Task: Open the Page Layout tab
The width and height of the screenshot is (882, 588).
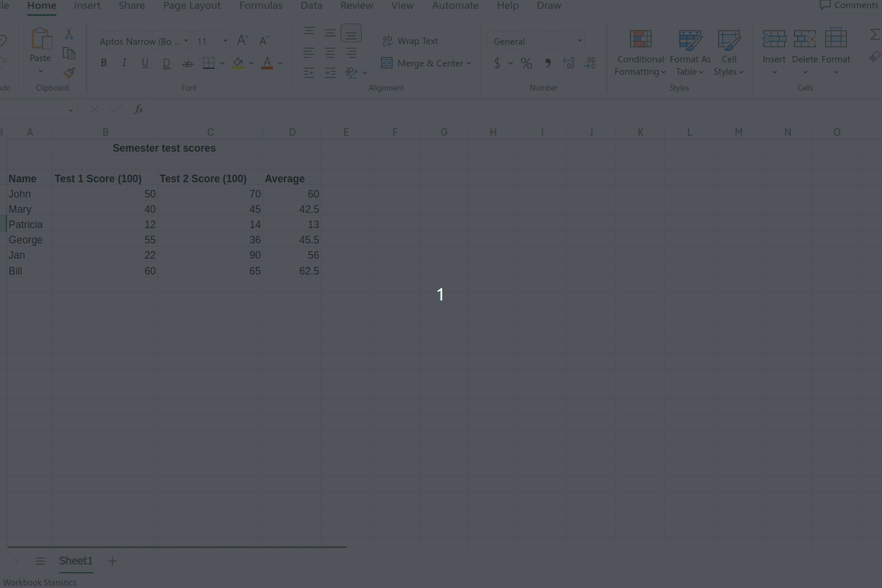Action: coord(192,6)
